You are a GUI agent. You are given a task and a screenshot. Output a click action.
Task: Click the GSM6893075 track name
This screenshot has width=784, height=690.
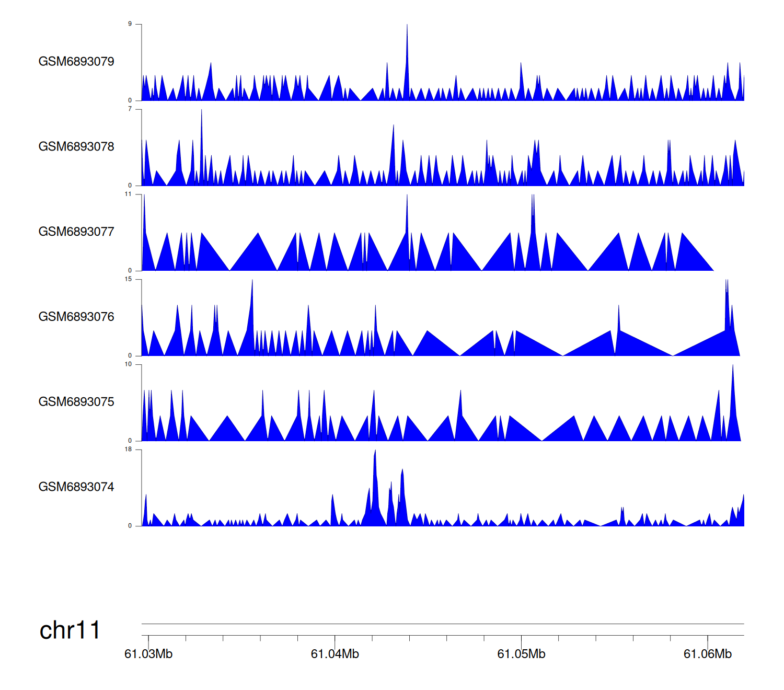pos(76,402)
